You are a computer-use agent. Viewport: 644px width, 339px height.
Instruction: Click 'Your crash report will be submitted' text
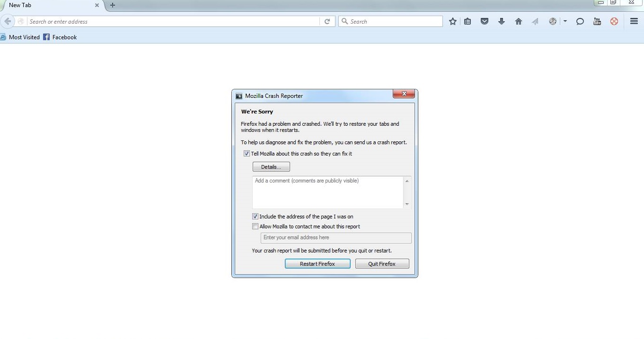[x=322, y=251]
